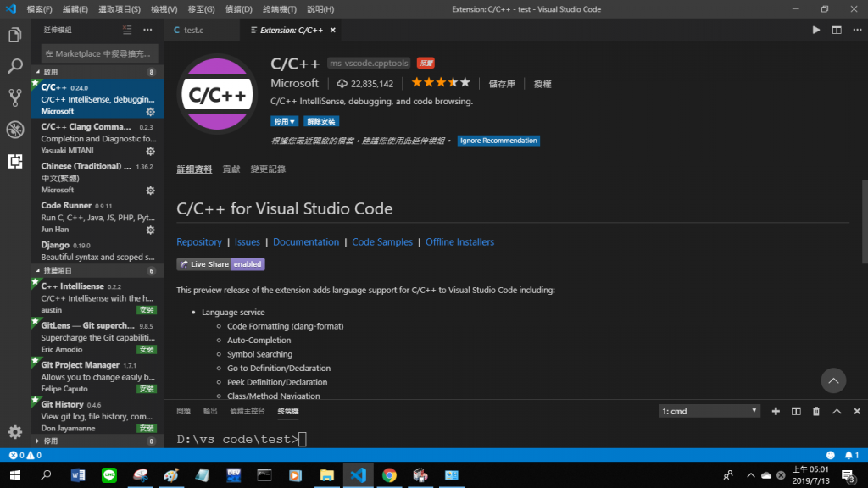The image size is (868, 488).
Task: Install the Git History extension
Action: tap(147, 428)
